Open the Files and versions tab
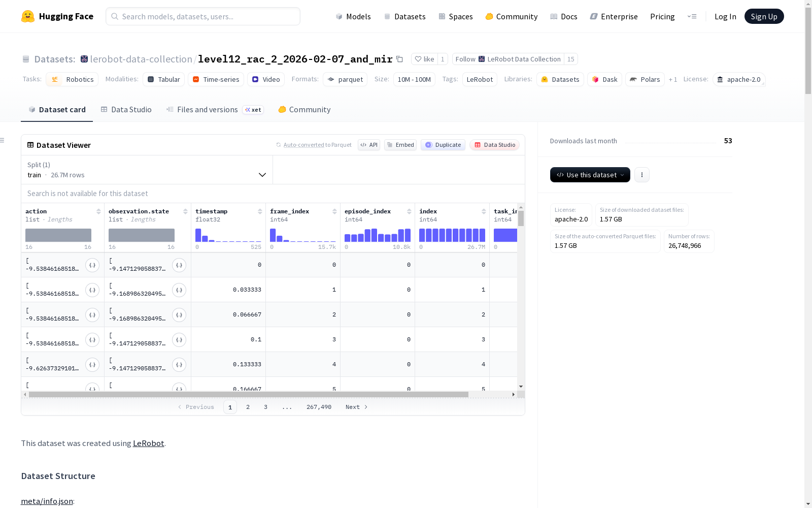812x508 pixels. [x=215, y=110]
